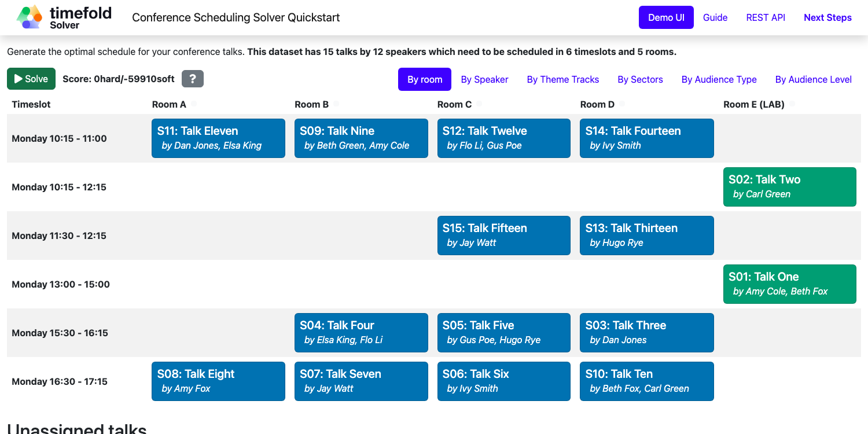Open the Guide link in the header
The height and width of the screenshot is (434, 868).
click(715, 17)
